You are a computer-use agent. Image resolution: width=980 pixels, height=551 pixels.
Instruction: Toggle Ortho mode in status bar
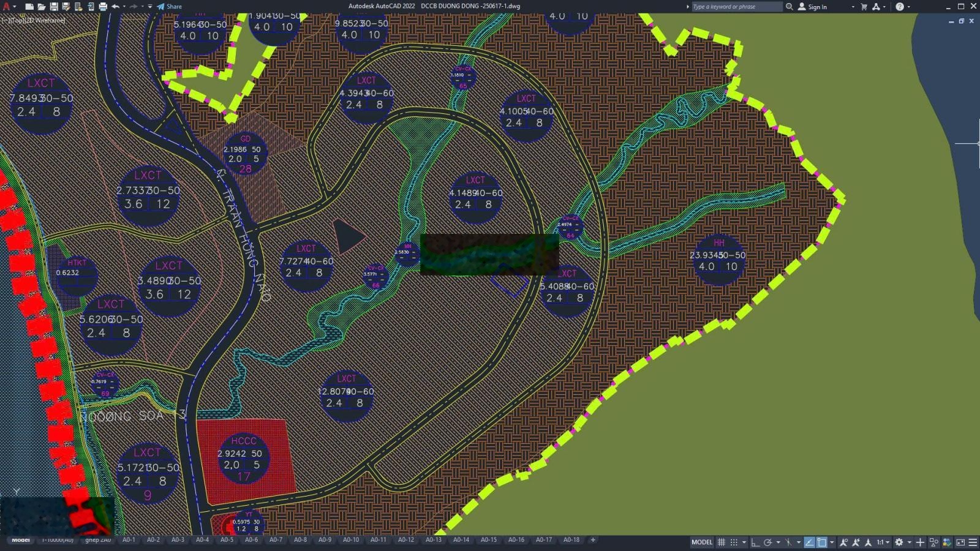(x=755, y=542)
